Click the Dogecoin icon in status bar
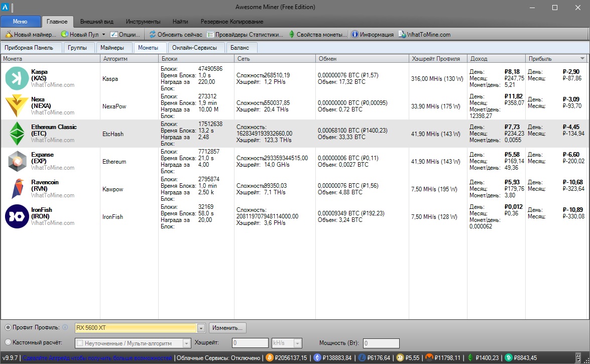The image size is (590, 364). [400, 357]
